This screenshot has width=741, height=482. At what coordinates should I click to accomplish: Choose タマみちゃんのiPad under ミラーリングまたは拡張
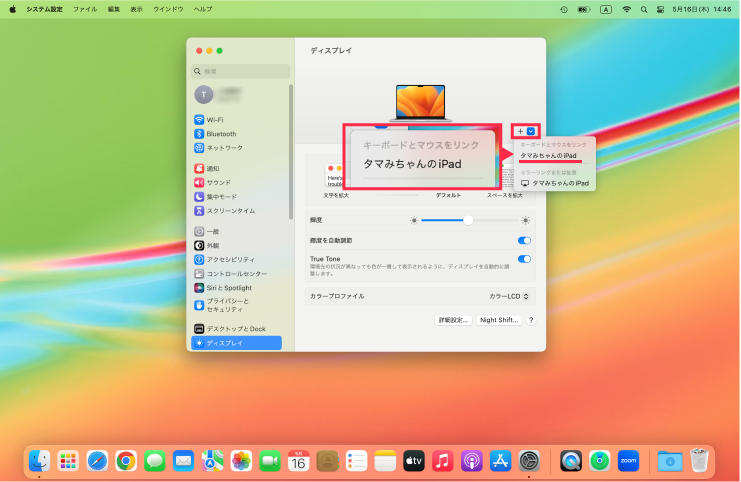(554, 183)
